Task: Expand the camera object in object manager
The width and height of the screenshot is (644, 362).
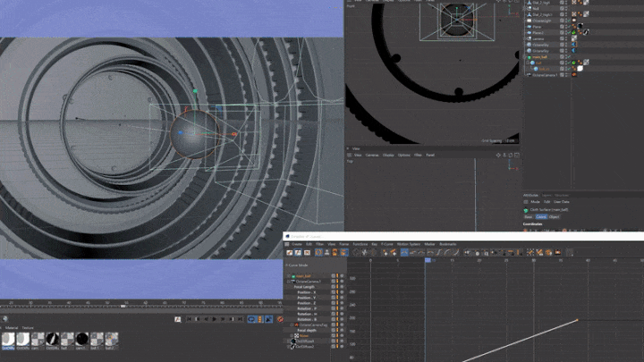Action: coord(525,38)
